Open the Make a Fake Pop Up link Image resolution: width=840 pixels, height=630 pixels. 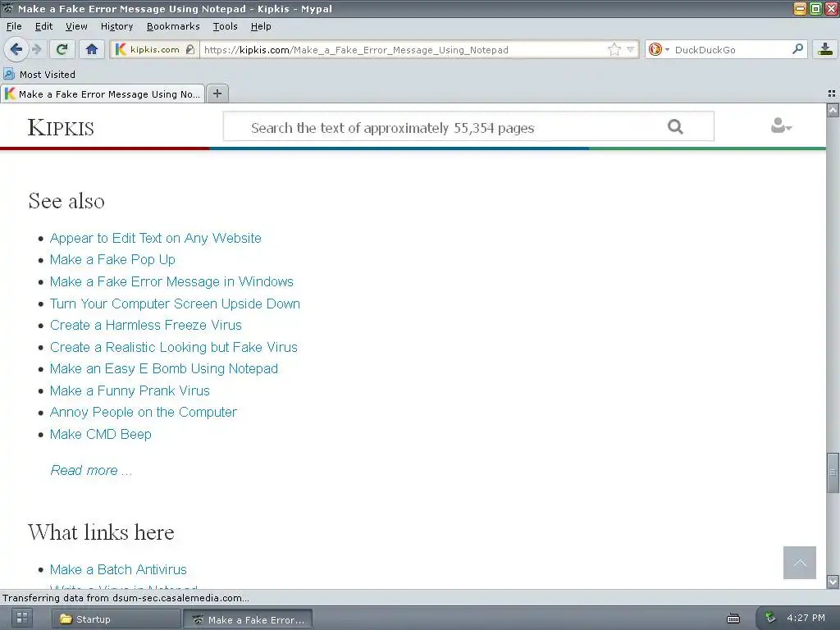click(x=112, y=260)
